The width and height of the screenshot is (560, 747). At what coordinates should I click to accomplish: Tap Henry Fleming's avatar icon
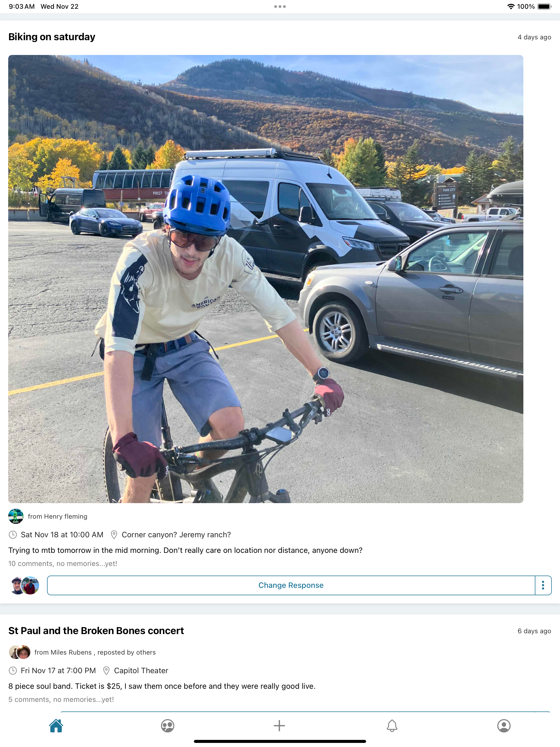pyautogui.click(x=16, y=516)
